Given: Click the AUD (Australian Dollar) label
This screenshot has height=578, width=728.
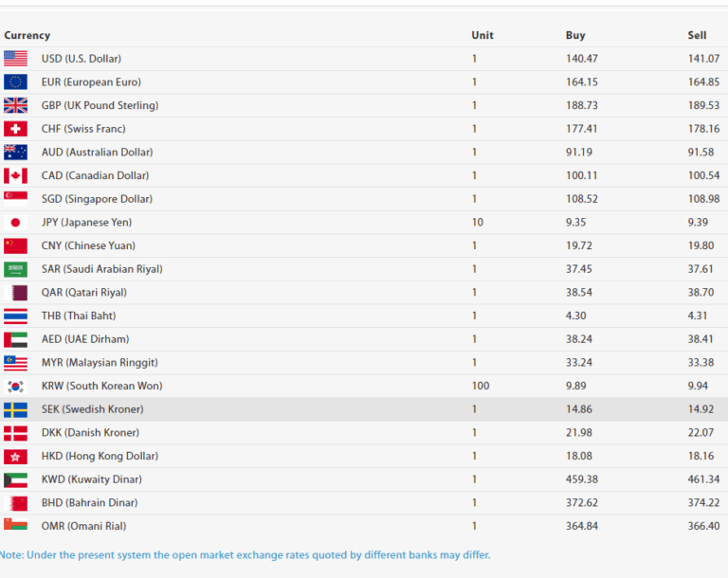Looking at the screenshot, I should click(97, 153).
